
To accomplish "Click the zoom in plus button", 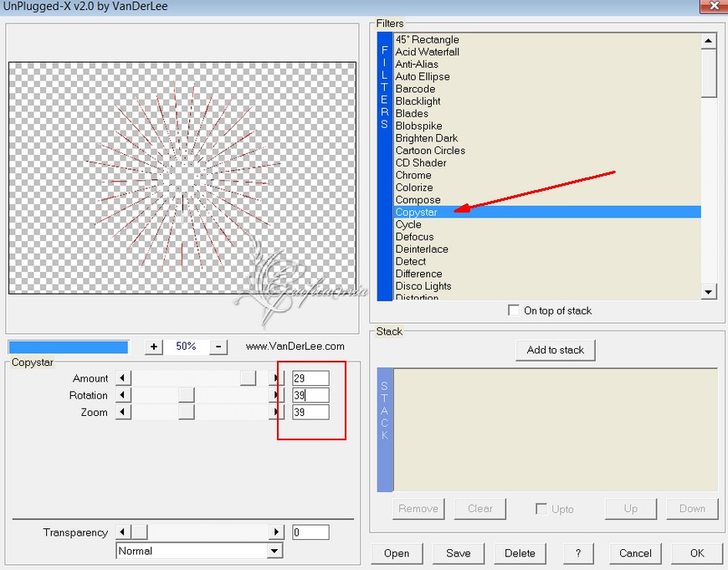I will click(154, 347).
